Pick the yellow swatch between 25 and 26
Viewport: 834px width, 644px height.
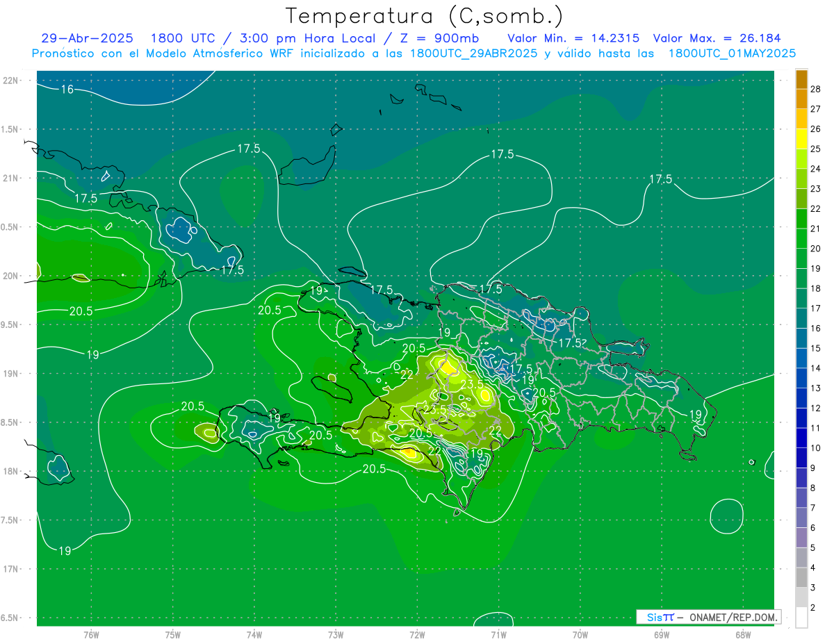tap(801, 139)
